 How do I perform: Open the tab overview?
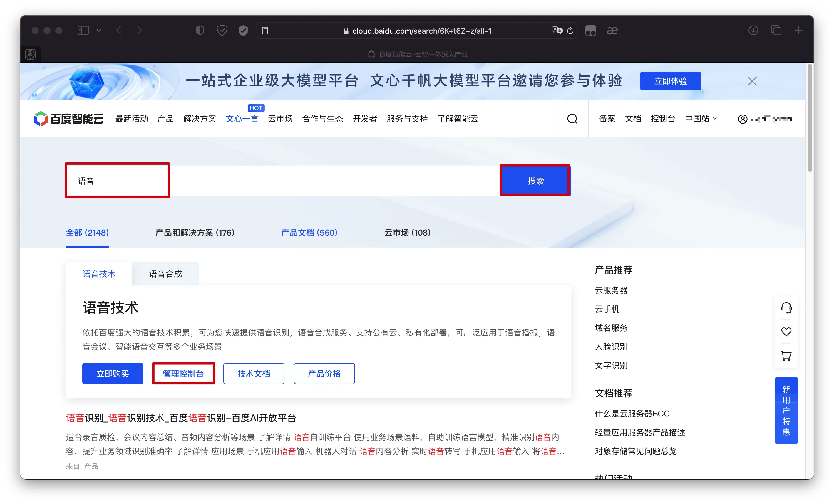[x=776, y=31]
